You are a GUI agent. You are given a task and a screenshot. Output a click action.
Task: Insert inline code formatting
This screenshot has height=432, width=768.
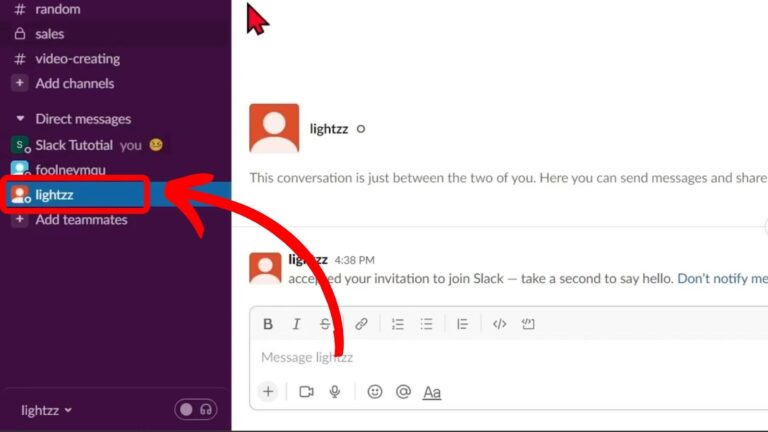tap(499, 324)
